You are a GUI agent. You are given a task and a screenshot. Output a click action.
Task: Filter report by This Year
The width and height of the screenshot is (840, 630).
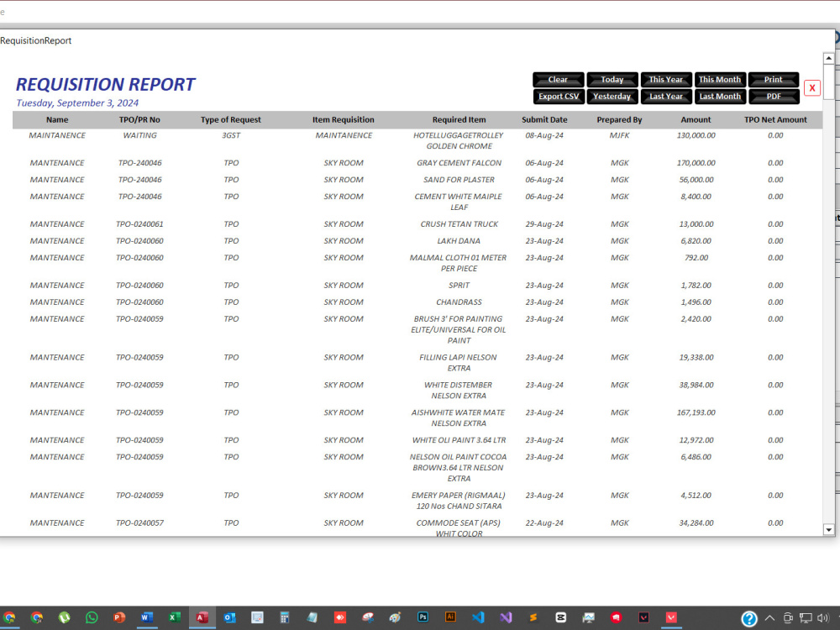pos(666,79)
